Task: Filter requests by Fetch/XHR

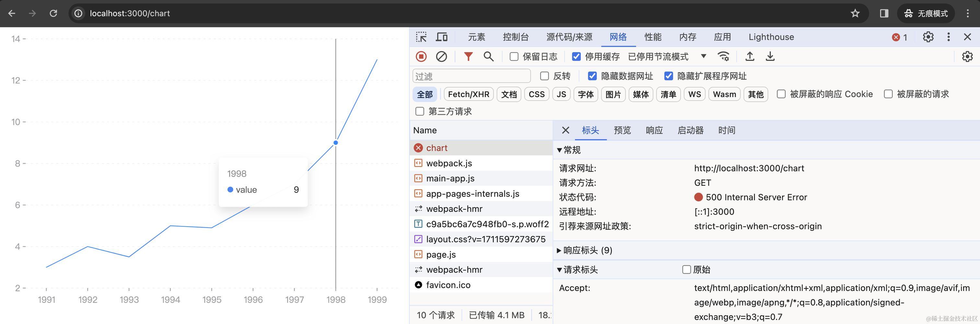Action: 469,94
